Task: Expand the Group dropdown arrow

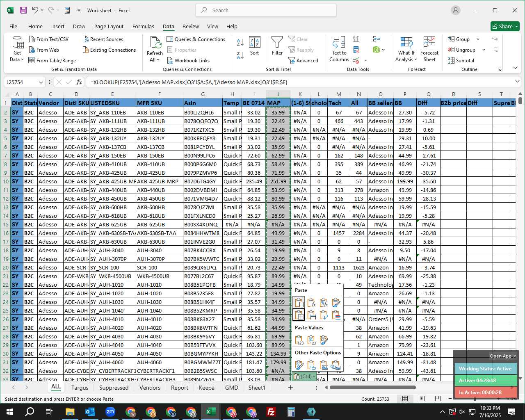Action: (478, 39)
